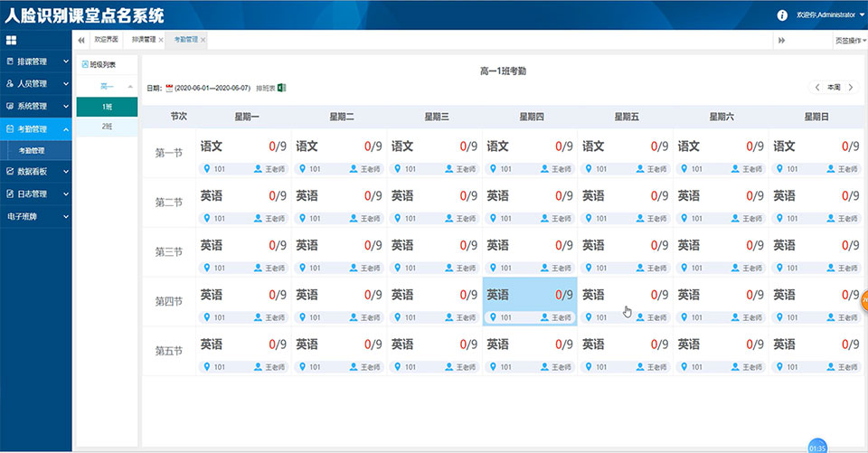Select class 2班 in the list
This screenshot has width=868, height=453.
point(107,127)
